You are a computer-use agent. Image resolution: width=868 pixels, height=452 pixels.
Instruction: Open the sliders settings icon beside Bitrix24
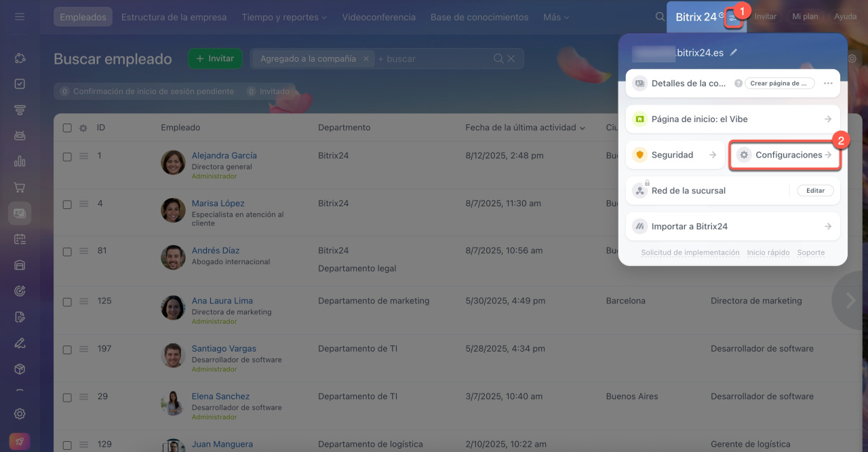coord(732,18)
